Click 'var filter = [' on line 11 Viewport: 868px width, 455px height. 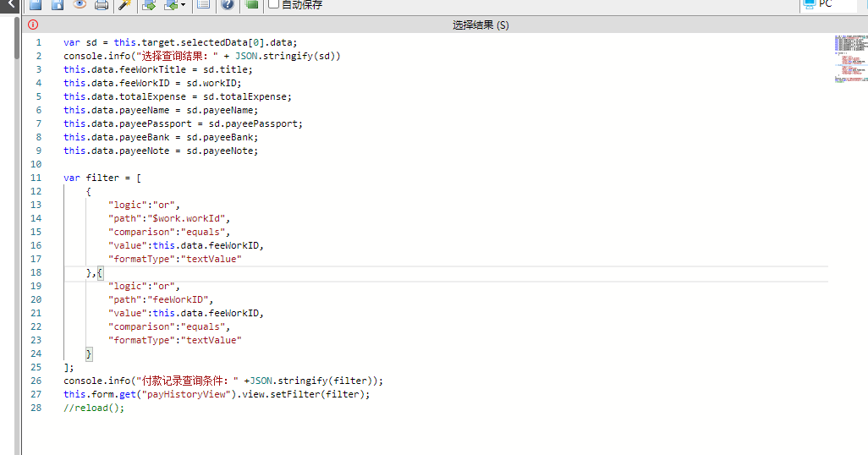102,178
